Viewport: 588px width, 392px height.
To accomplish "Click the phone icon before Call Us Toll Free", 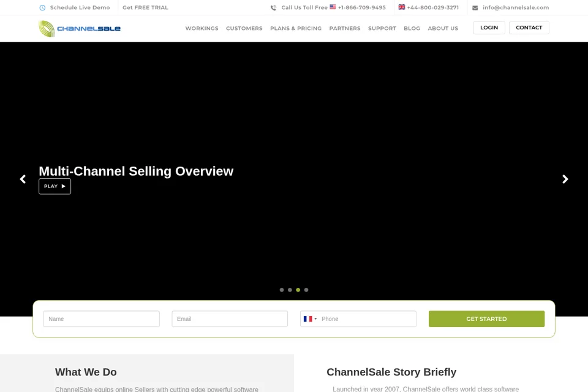I will click(273, 7).
